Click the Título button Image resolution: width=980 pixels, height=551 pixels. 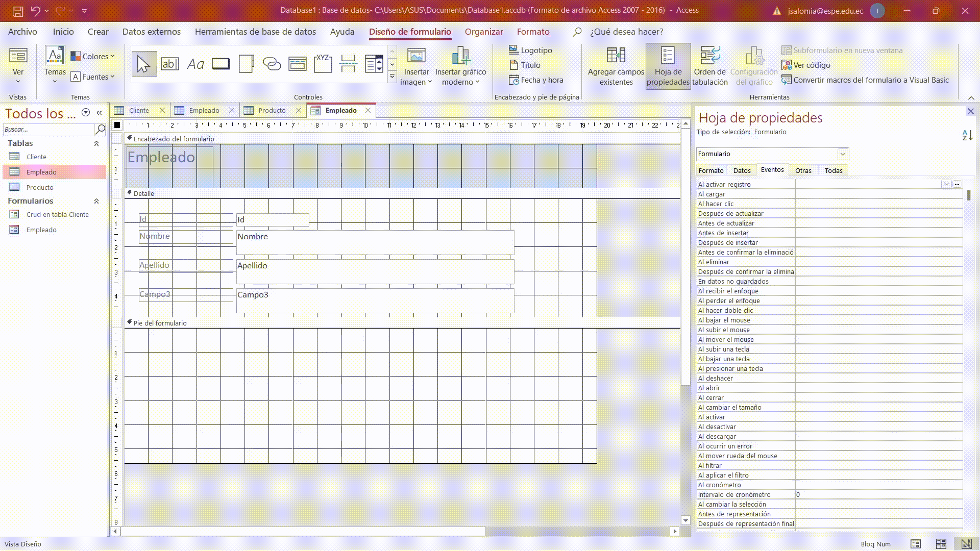pyautogui.click(x=525, y=65)
